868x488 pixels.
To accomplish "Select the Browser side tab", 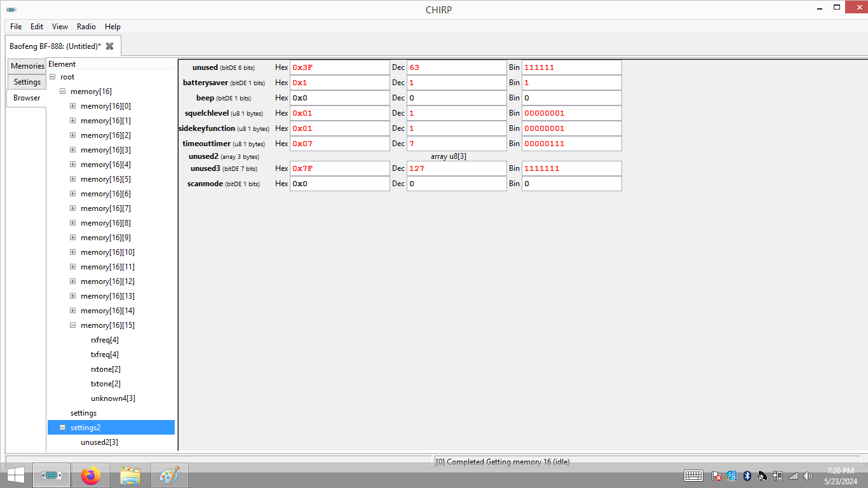I will [x=27, y=98].
